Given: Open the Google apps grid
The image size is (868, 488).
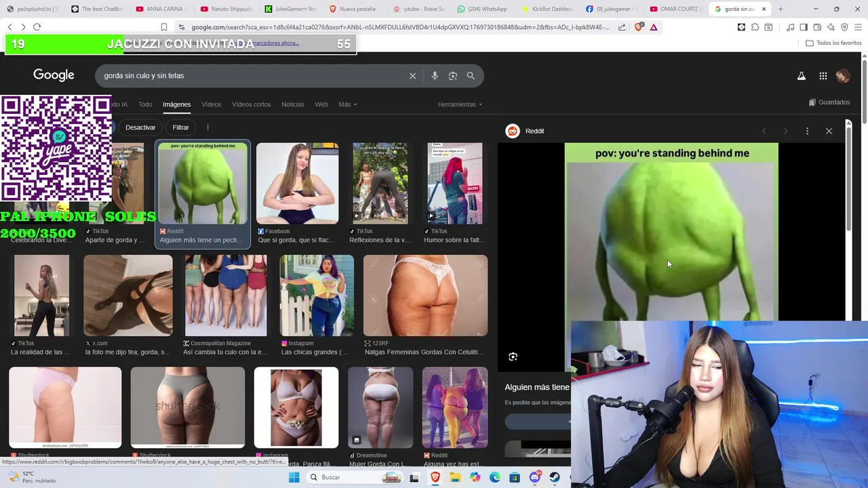Looking at the screenshot, I should tap(823, 76).
